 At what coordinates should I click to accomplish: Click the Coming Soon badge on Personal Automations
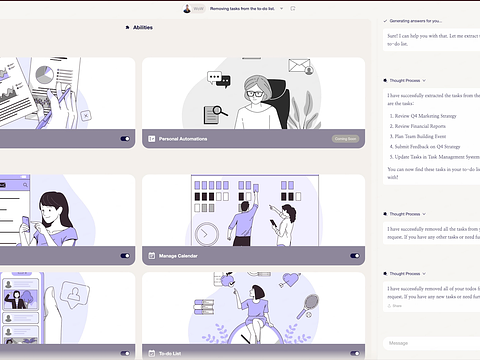[345, 139]
